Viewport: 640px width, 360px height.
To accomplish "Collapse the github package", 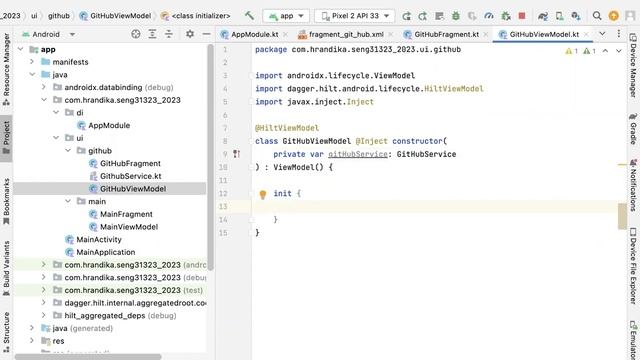I will point(68,151).
